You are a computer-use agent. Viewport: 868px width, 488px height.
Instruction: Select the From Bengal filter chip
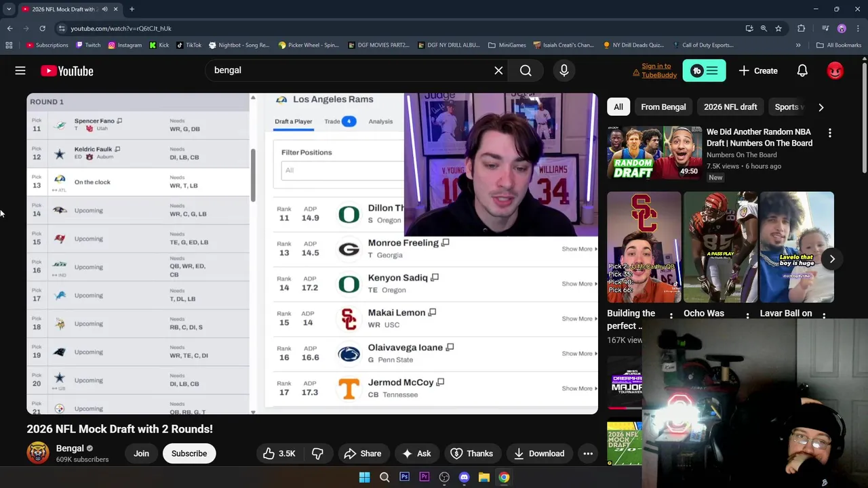[663, 107]
